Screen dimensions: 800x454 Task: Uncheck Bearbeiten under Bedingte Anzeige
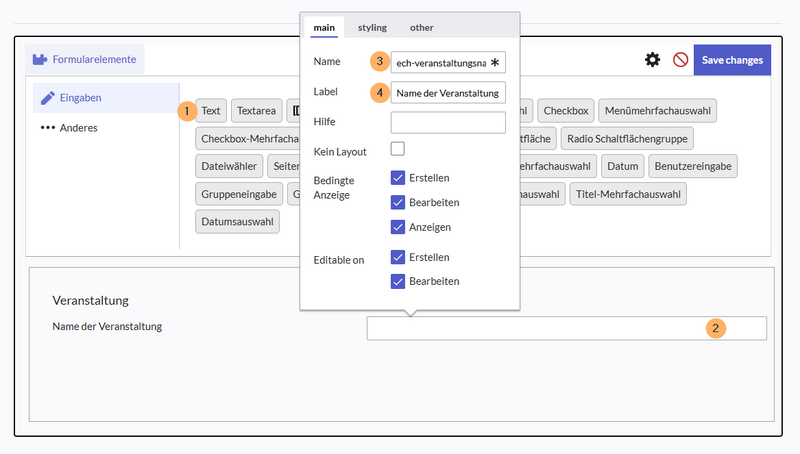point(397,202)
